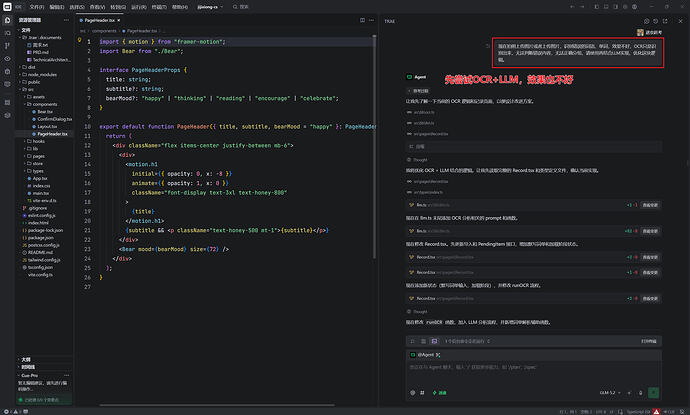Open the GLM model selector dropdown
690x415 pixels.
click(x=610, y=393)
